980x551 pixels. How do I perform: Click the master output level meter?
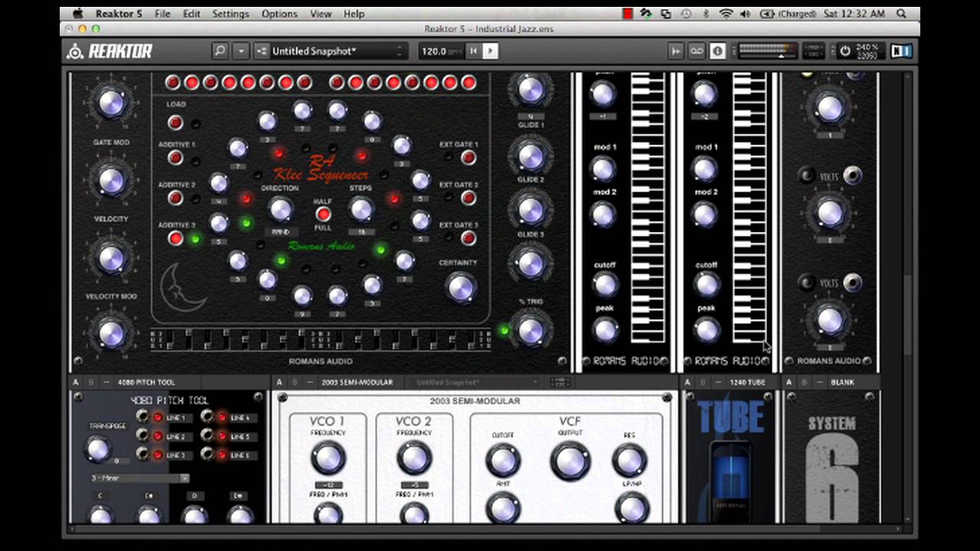tap(766, 51)
